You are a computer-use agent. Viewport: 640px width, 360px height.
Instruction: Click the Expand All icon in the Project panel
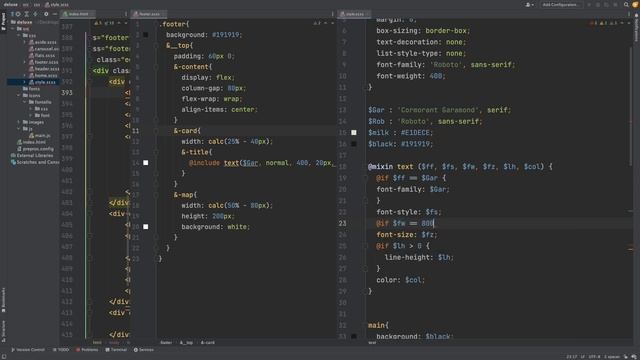pyautogui.click(x=27, y=14)
